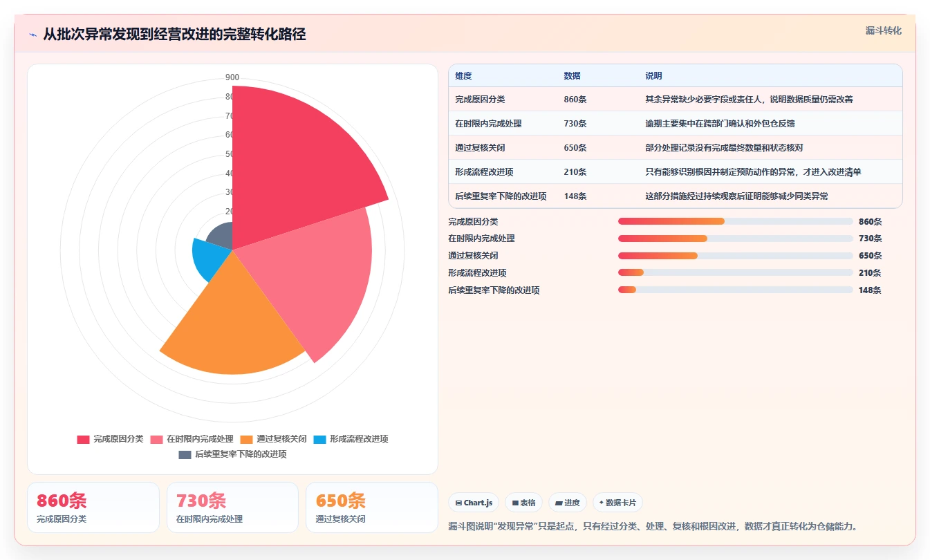Click the 860条 value next to the progress bar
930x560 pixels.
(x=870, y=222)
